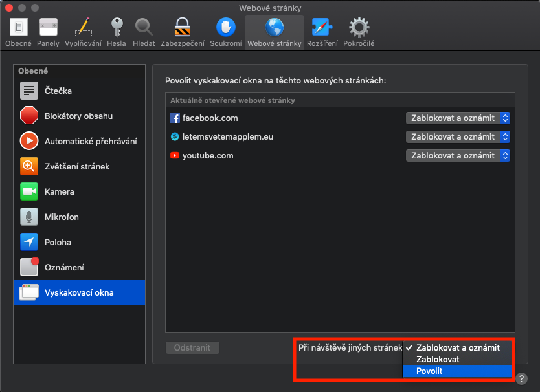Switch to the Rozšíření preferences
This screenshot has width=540, height=392.
(322, 32)
